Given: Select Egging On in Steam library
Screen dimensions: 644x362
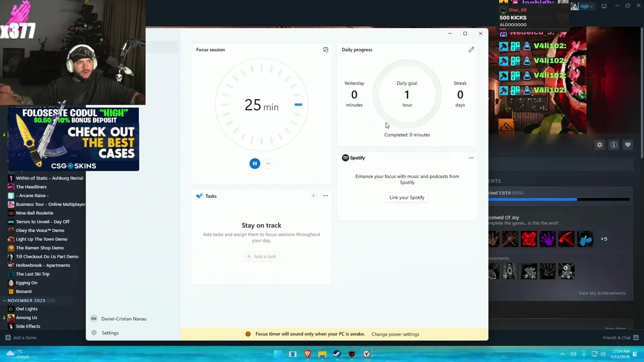Looking at the screenshot, I should click(x=26, y=283).
